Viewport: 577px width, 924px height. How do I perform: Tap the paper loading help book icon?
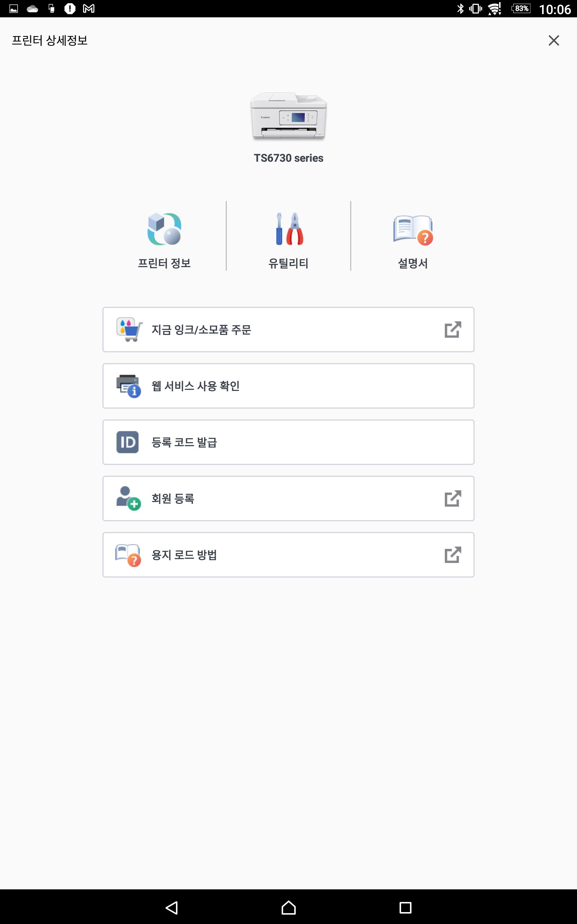[x=128, y=555]
